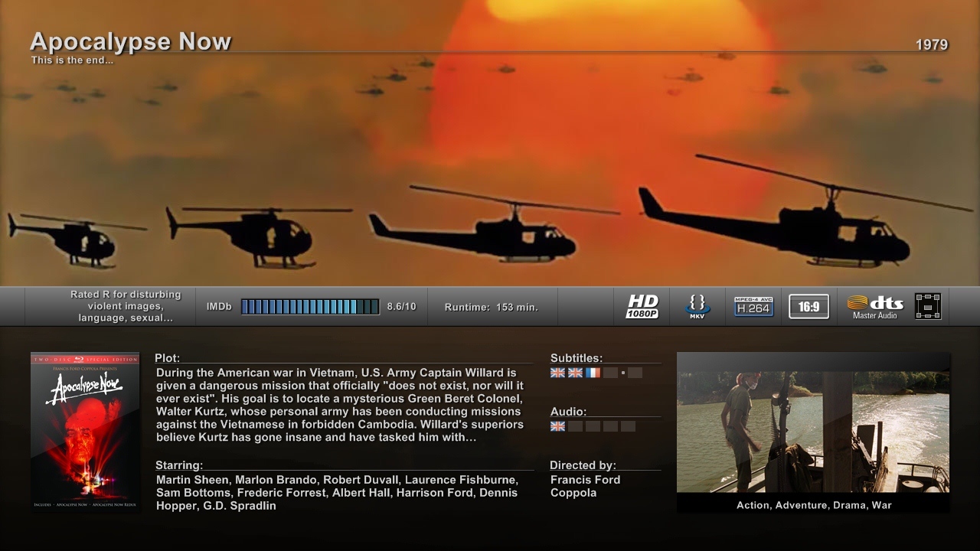This screenshot has height=551, width=980.
Task: Click the film frame icon beside DTS
Action: click(928, 306)
